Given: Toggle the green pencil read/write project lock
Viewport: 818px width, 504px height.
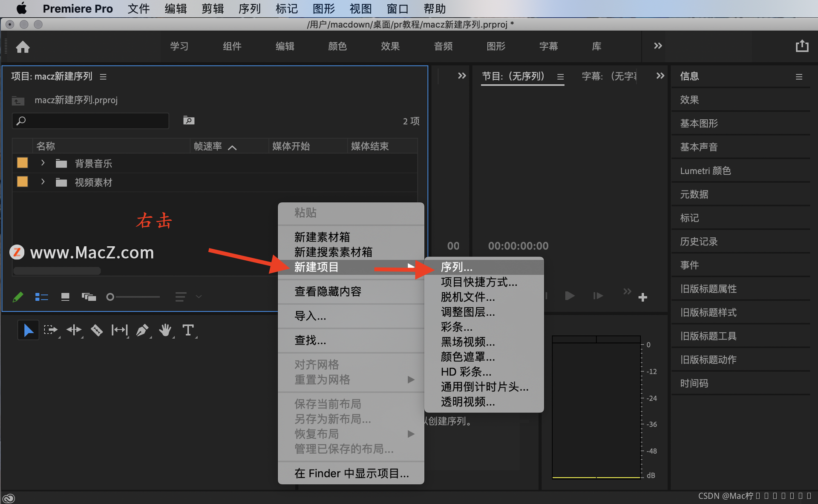Looking at the screenshot, I should 18,297.
